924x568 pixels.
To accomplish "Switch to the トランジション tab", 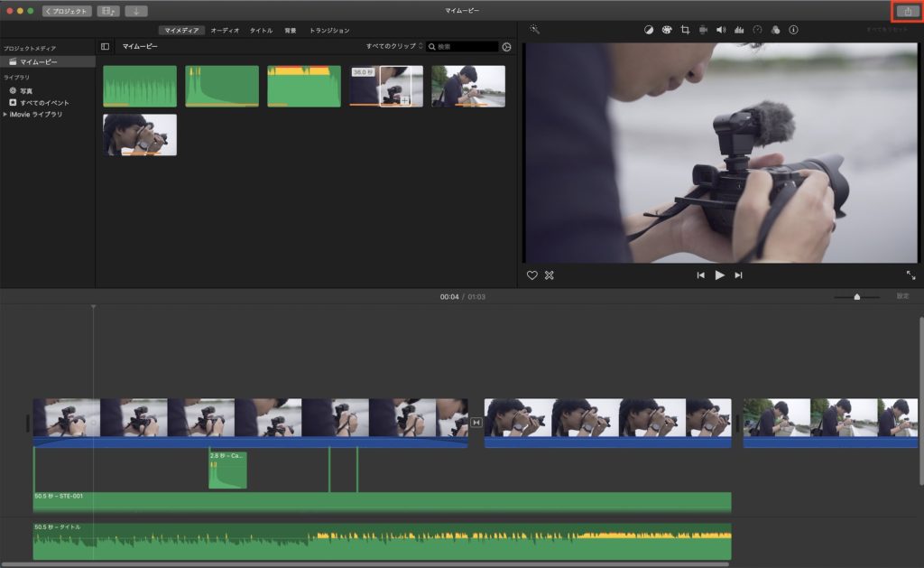I will tap(329, 31).
